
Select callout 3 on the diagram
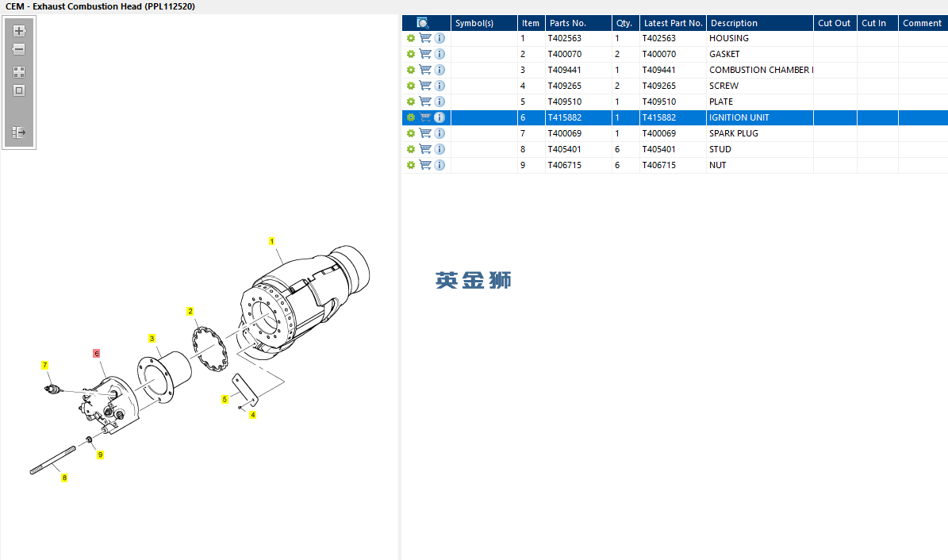click(x=152, y=339)
